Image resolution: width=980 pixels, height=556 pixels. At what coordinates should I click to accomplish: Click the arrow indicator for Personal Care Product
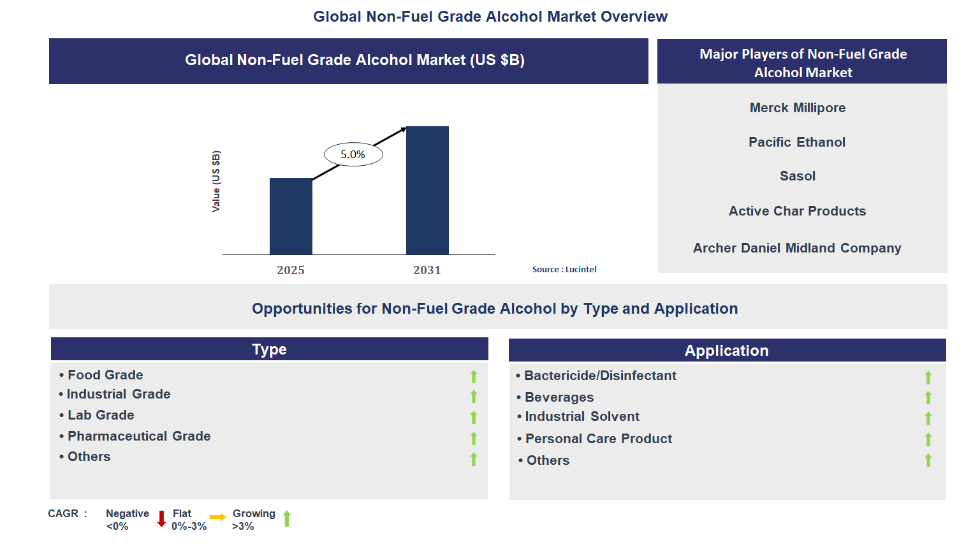(x=928, y=439)
